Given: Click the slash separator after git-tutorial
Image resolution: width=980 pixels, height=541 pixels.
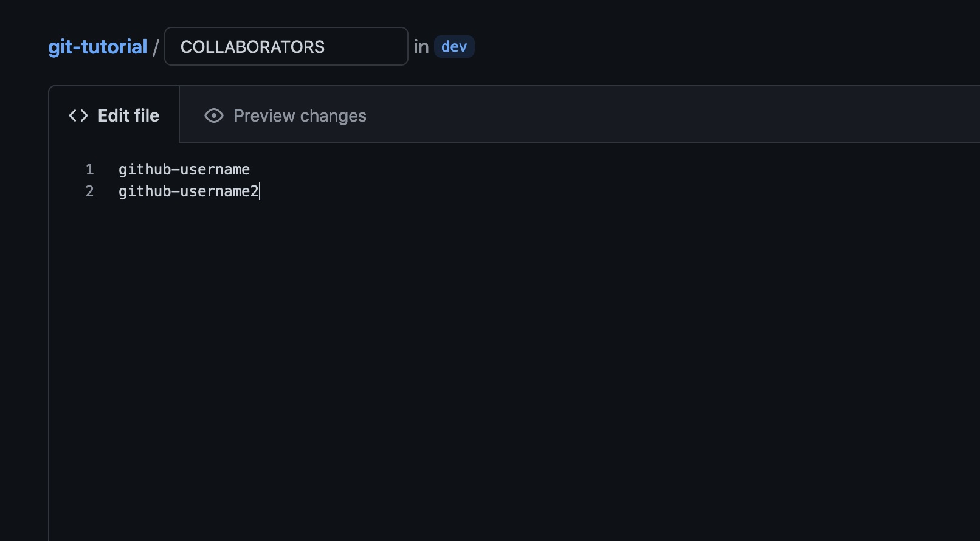Looking at the screenshot, I should pos(156,46).
